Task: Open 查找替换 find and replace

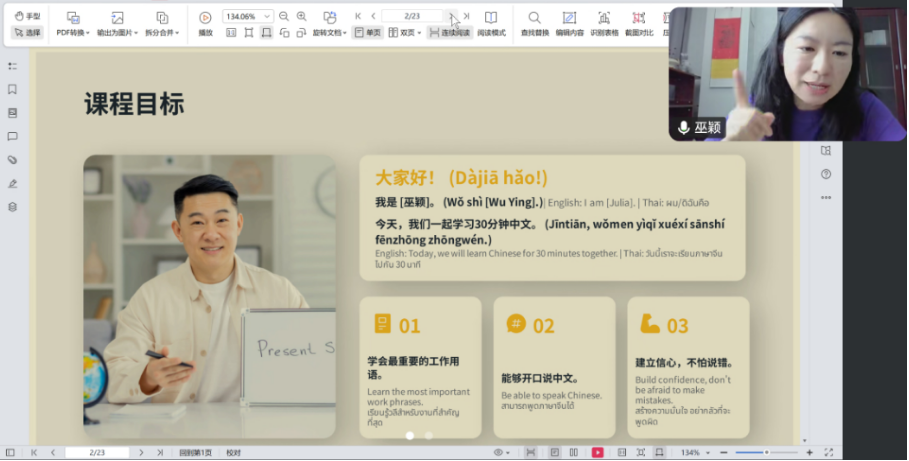Action: (535, 24)
